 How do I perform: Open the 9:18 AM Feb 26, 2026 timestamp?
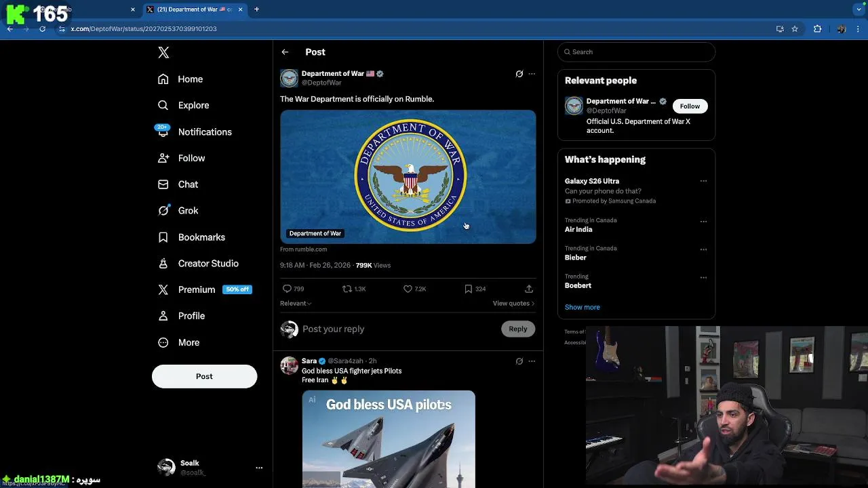click(315, 266)
